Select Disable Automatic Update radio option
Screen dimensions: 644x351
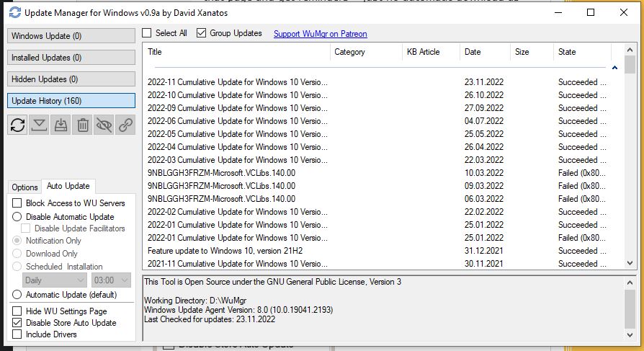click(x=17, y=216)
